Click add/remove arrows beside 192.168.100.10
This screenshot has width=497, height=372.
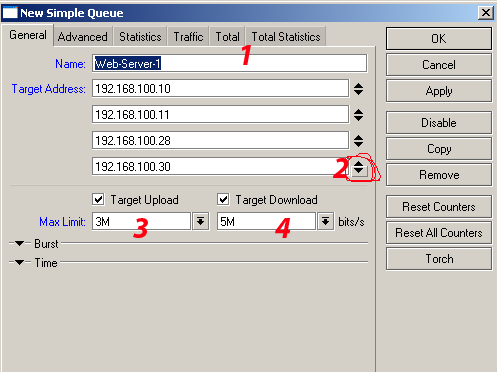pyautogui.click(x=358, y=89)
